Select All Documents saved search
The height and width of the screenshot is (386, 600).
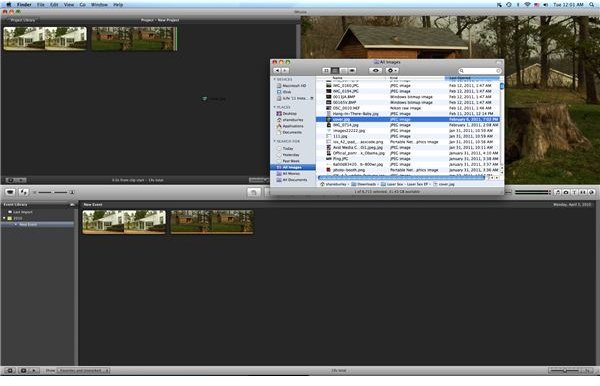[x=292, y=179]
